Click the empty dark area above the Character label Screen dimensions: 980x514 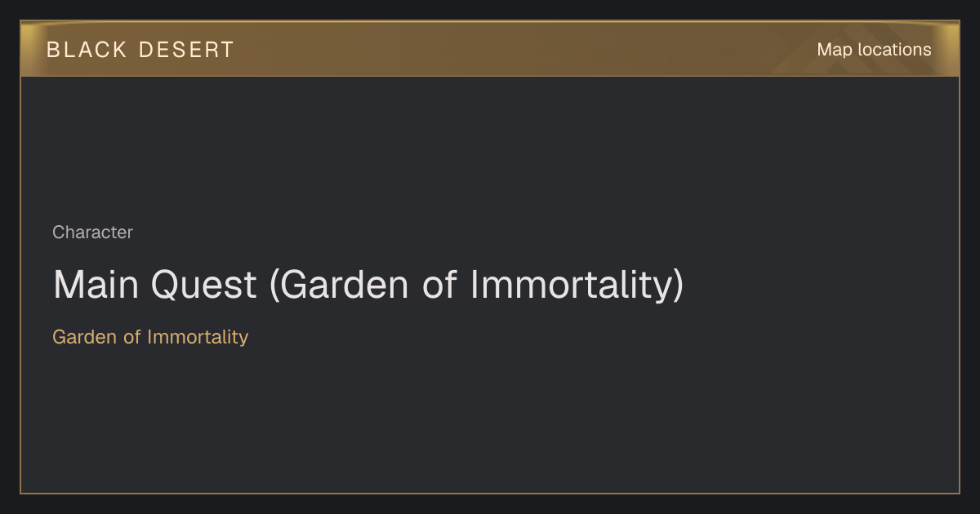[490, 147]
